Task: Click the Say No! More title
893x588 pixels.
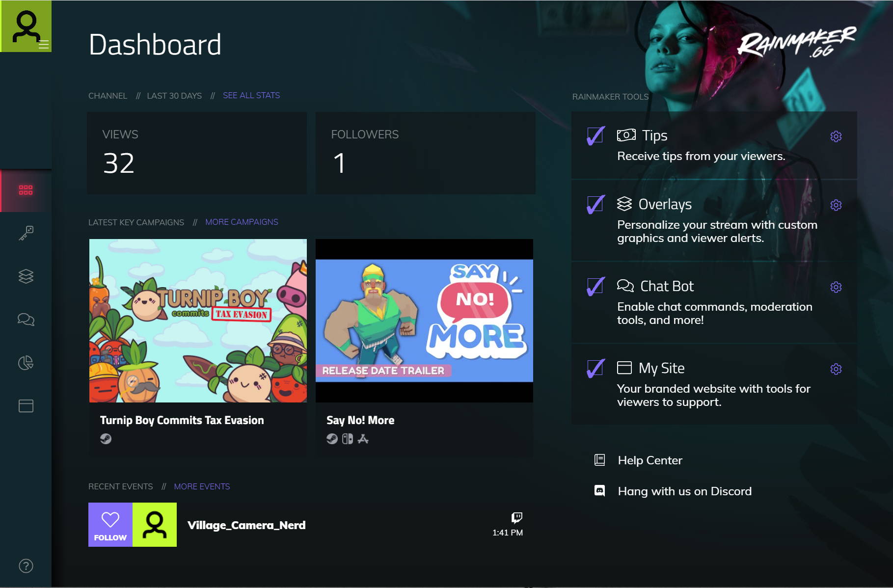Action: (x=360, y=420)
